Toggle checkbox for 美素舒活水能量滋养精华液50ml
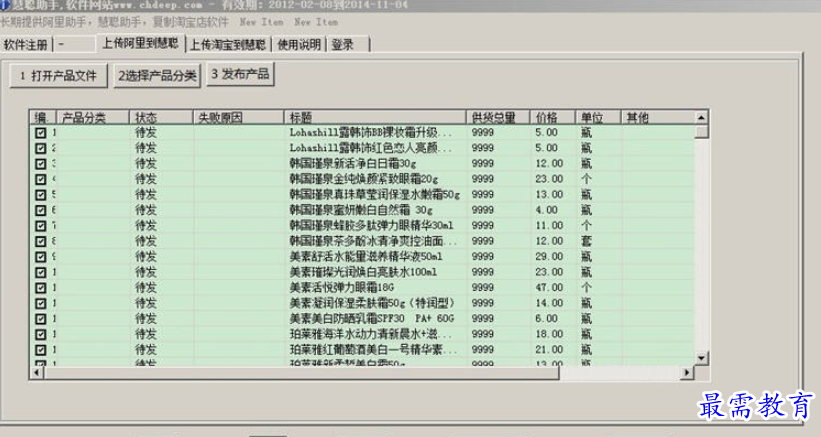821x437 pixels. click(x=40, y=256)
